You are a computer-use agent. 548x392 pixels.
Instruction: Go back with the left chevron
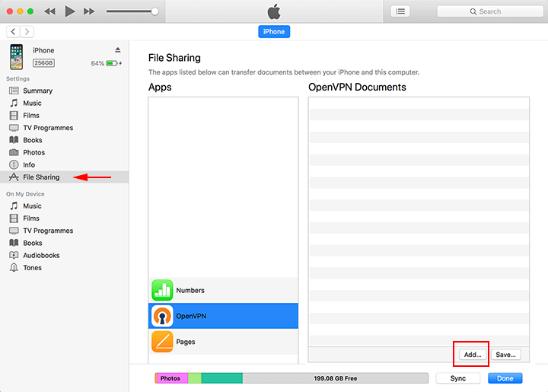coord(13,32)
